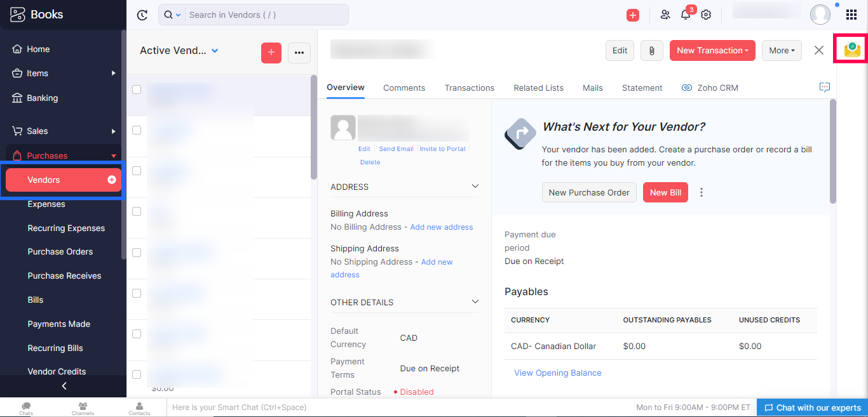Screen dimensions: 868x417
Task: Collapse the OTHER DETAILS section
Action: (475, 302)
